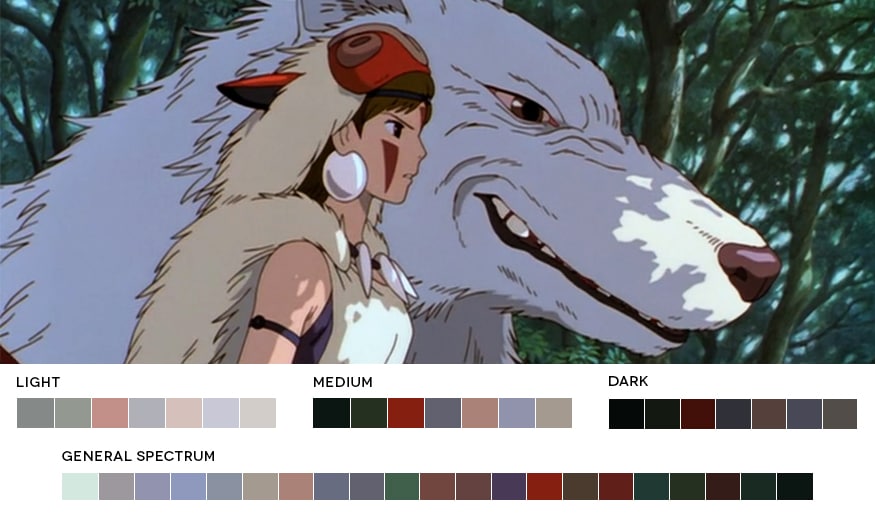Viewport: 875px width, 528px height.
Task: Click the MEDIUM palette heading
Action: (x=343, y=382)
